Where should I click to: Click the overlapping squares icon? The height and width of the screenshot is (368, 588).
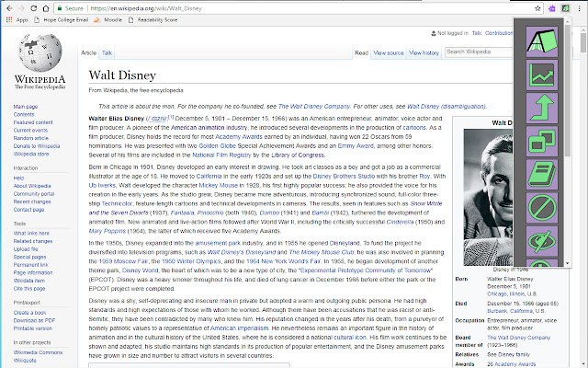click(x=541, y=142)
